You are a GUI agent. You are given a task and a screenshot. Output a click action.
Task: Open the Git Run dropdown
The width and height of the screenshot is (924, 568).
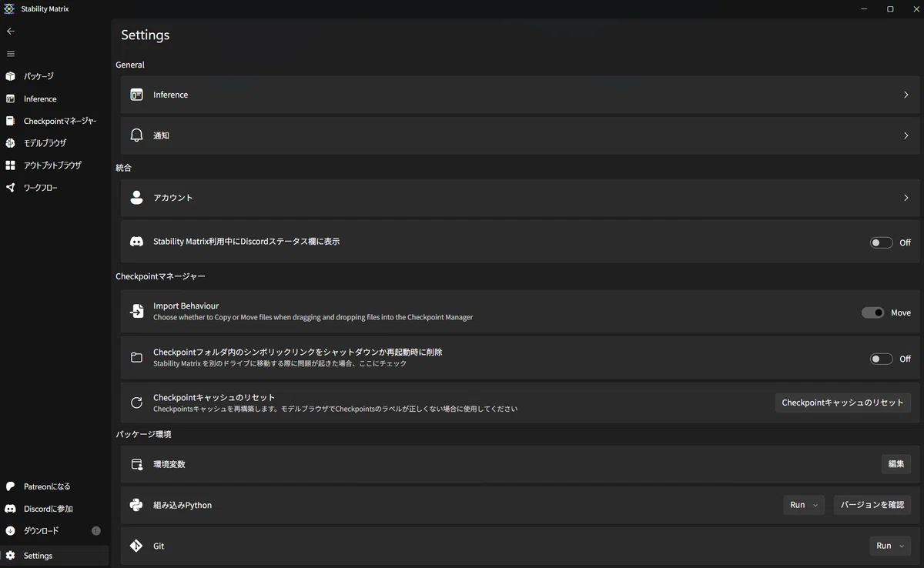tap(890, 546)
